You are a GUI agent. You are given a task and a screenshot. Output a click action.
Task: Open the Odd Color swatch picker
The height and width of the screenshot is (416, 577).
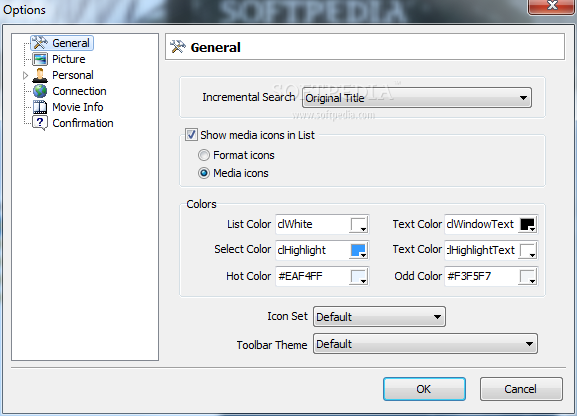coord(528,276)
